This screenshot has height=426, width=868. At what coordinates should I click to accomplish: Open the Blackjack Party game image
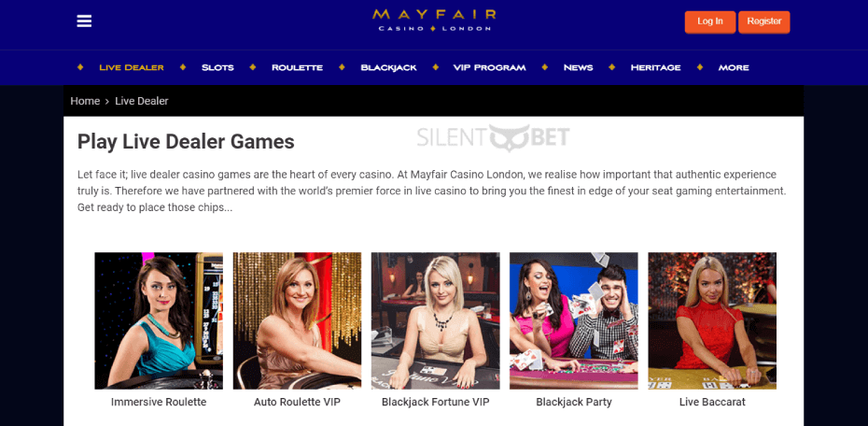pyautogui.click(x=574, y=320)
